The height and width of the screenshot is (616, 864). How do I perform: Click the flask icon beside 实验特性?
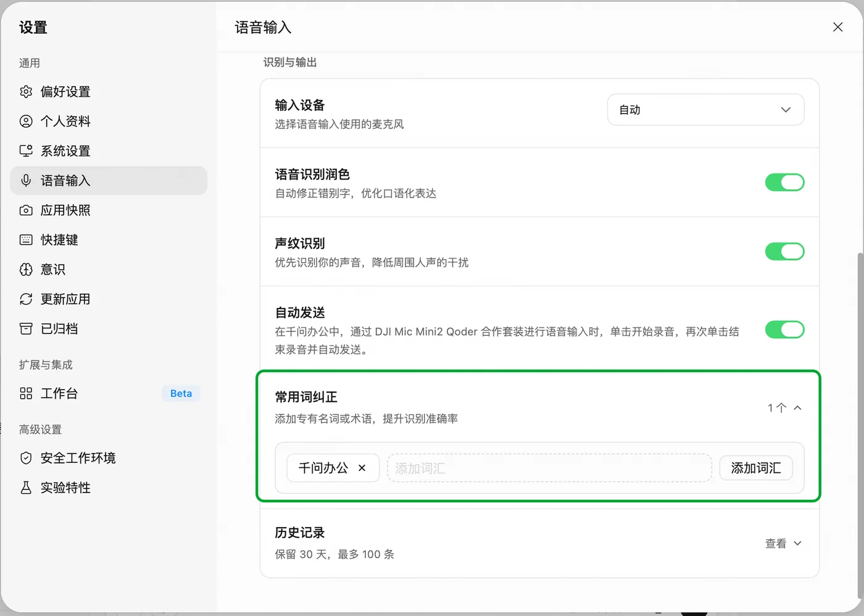click(26, 488)
